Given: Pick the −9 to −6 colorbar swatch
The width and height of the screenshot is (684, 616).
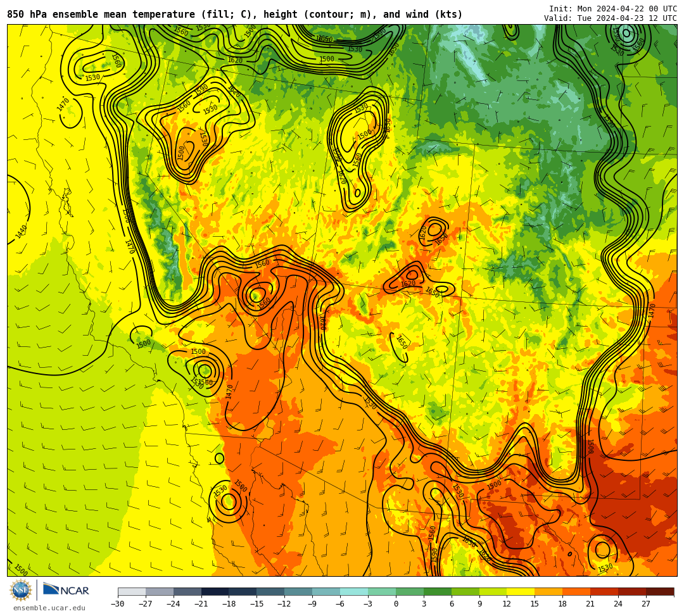Looking at the screenshot, I should (326, 591).
